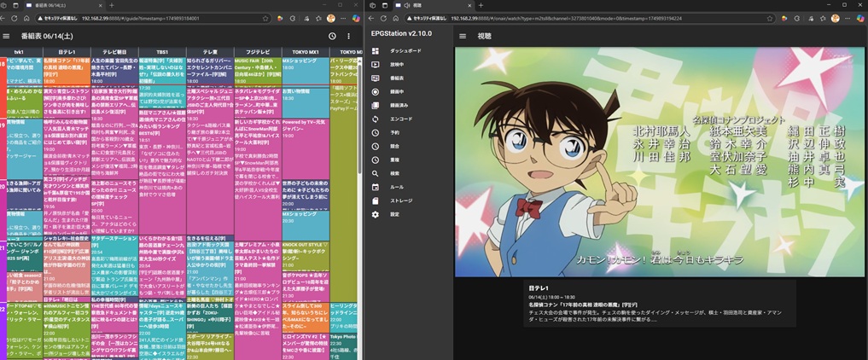Reload the page in right browser window
The height and width of the screenshot is (360, 868).
point(383,18)
